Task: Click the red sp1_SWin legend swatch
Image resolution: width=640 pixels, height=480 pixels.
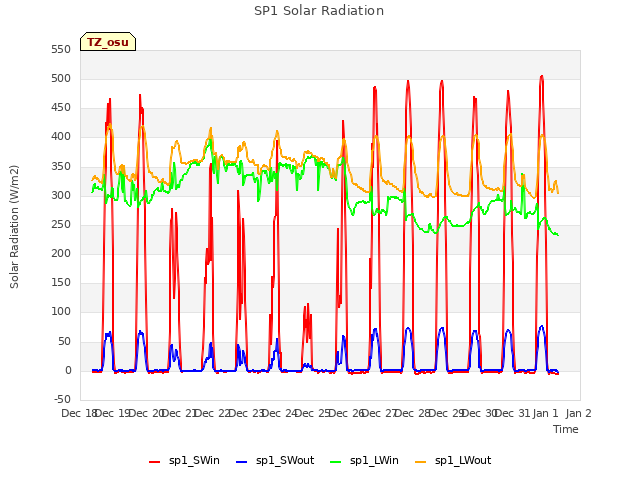Action: click(155, 462)
